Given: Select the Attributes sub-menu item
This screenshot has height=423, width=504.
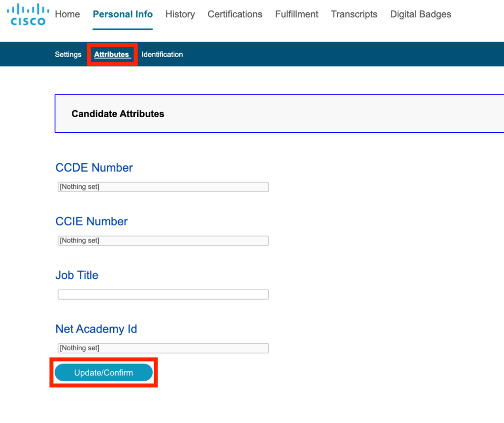Looking at the screenshot, I should [112, 54].
